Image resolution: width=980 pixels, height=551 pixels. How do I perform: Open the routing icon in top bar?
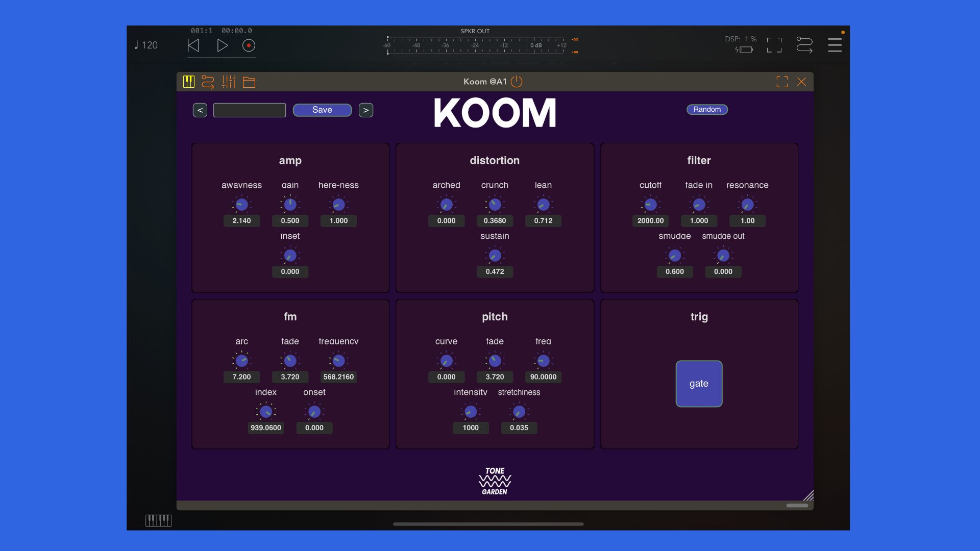click(x=804, y=45)
